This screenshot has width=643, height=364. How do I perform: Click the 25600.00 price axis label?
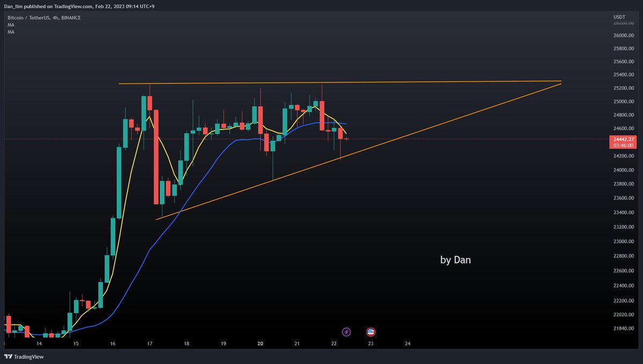[623, 62]
